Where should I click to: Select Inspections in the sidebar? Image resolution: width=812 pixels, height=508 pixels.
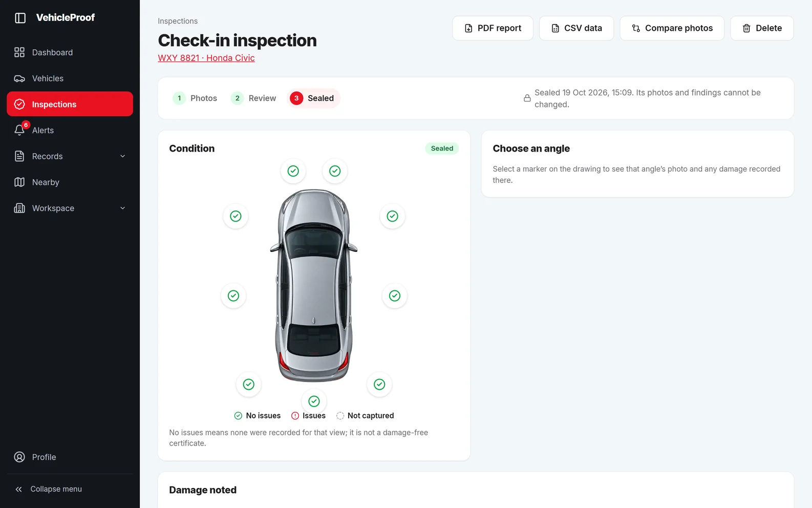pos(70,104)
